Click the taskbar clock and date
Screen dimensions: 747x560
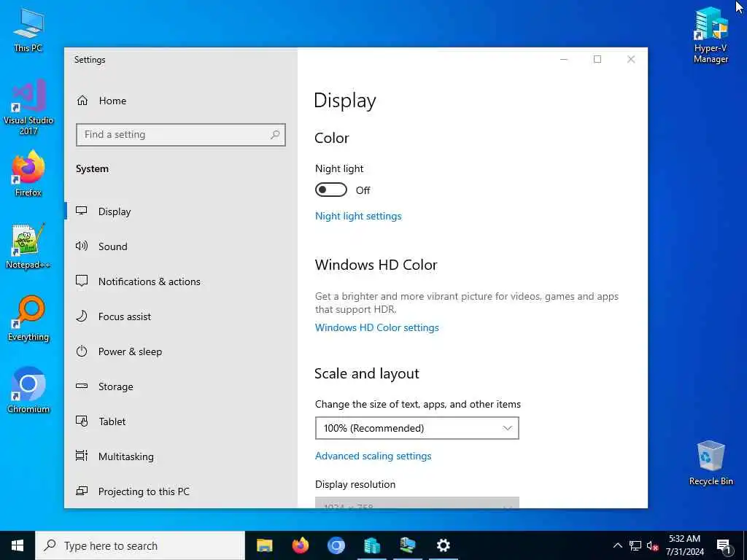(x=684, y=545)
